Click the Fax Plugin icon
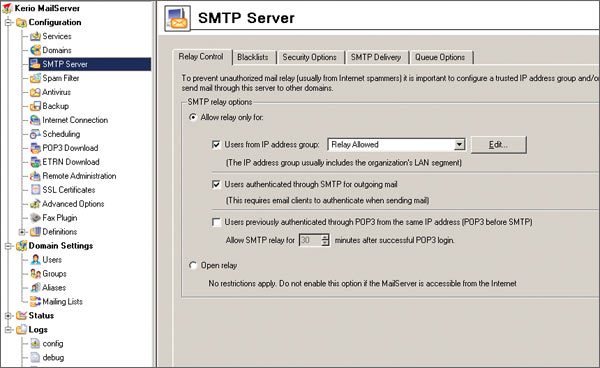 point(35,218)
